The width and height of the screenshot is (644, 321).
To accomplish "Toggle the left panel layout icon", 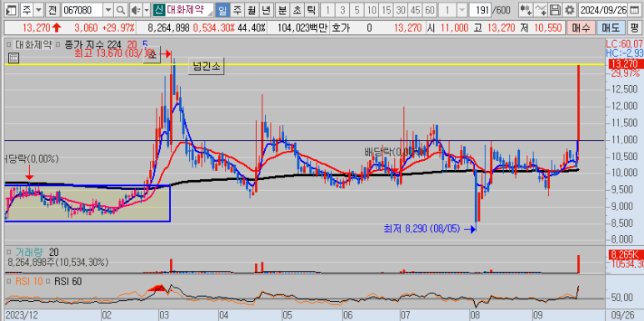I will pyautogui.click(x=12, y=10).
